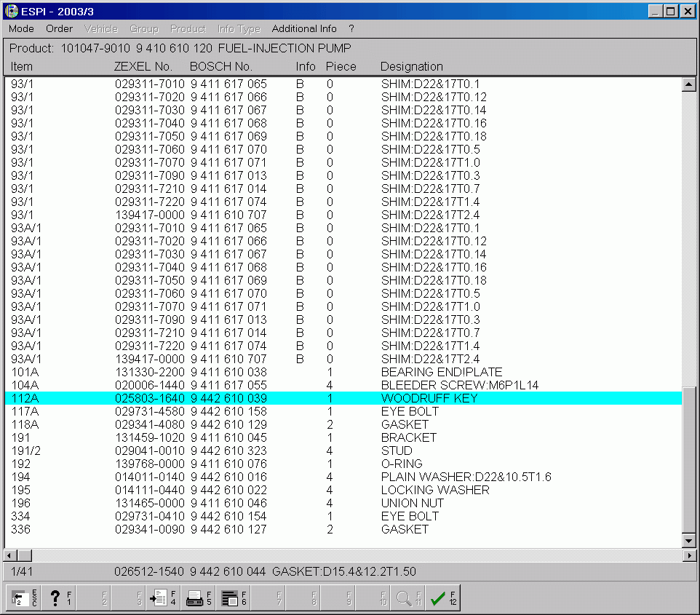
Task: Select item 336 GASKET row
Action: click(343, 529)
